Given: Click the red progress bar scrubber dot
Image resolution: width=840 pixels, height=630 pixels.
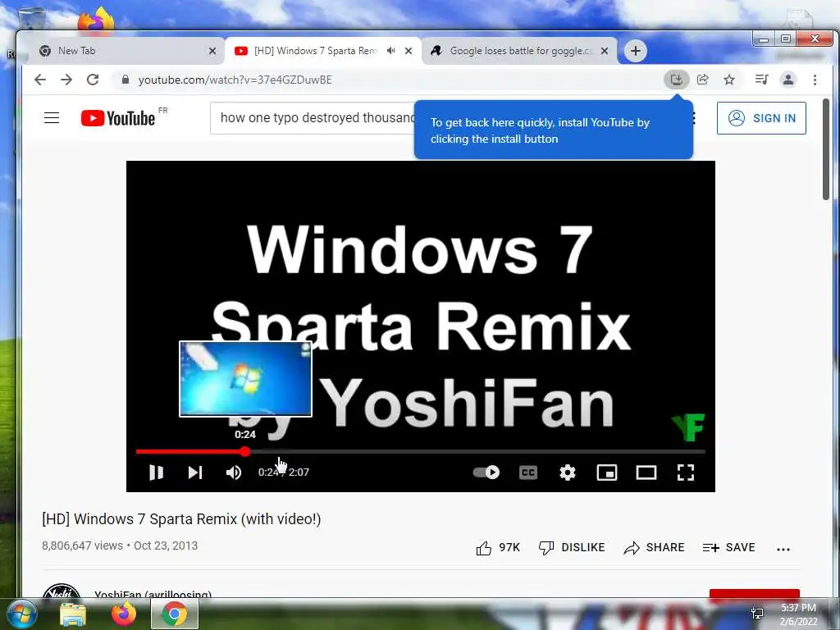Looking at the screenshot, I should [x=244, y=452].
